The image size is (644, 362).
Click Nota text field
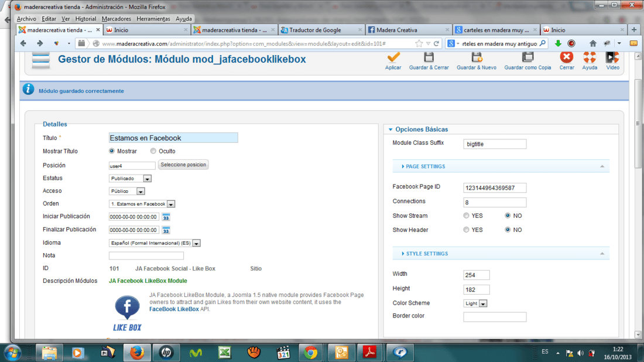[x=146, y=255]
